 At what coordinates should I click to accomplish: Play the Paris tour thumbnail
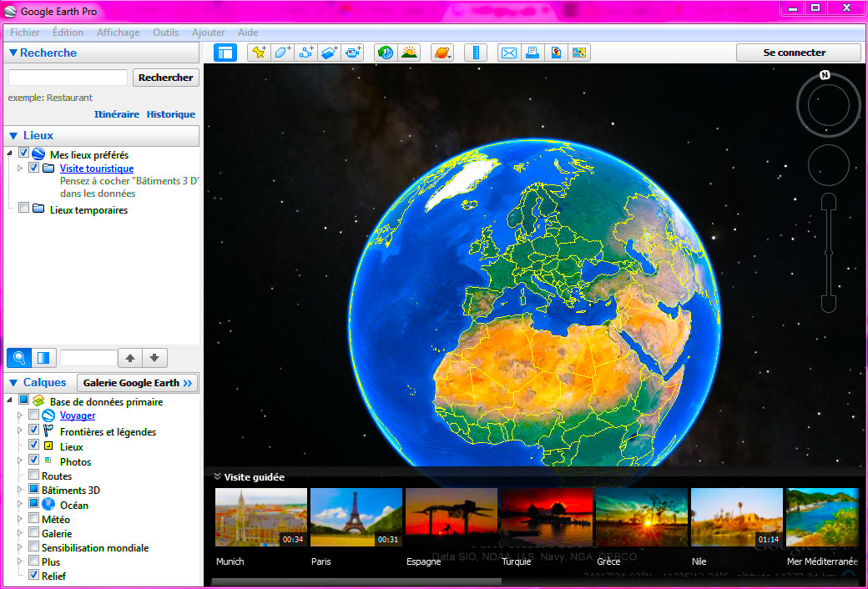[x=356, y=517]
